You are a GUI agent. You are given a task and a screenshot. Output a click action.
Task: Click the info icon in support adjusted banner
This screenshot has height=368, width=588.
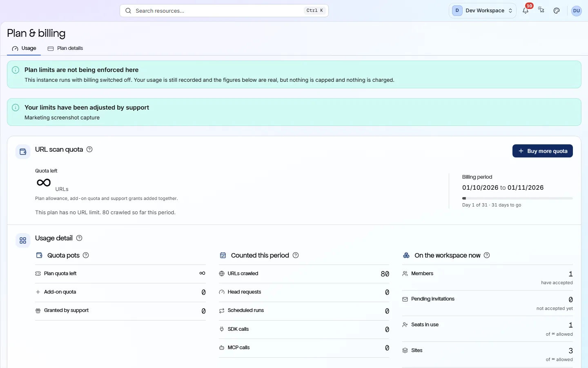(x=16, y=108)
